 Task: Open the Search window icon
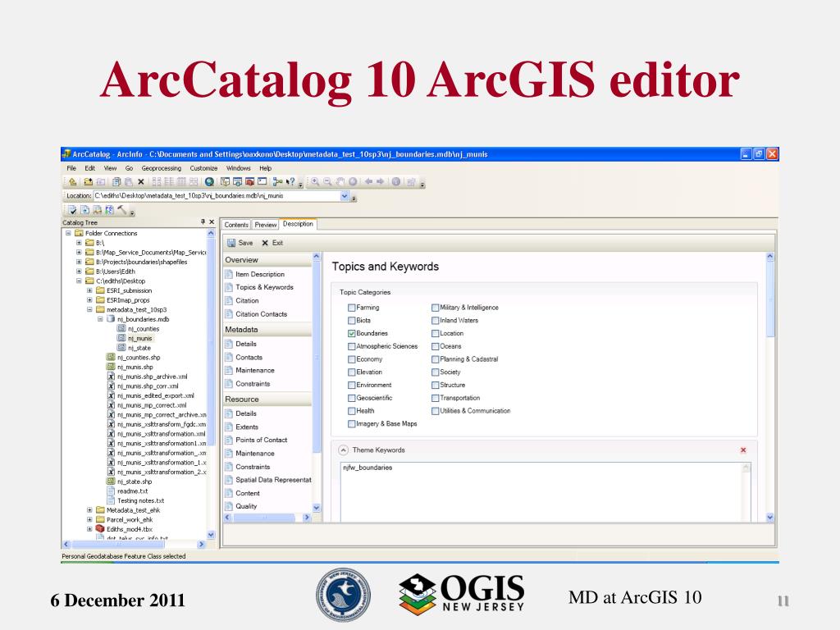click(x=238, y=181)
